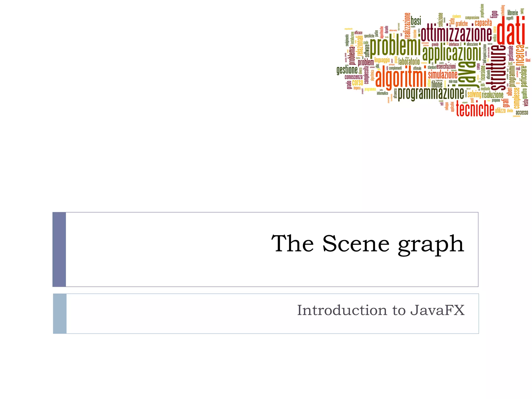The width and height of the screenshot is (532, 399).
Task: Click the word "laboratorio" in the cloud
Action: (409, 62)
